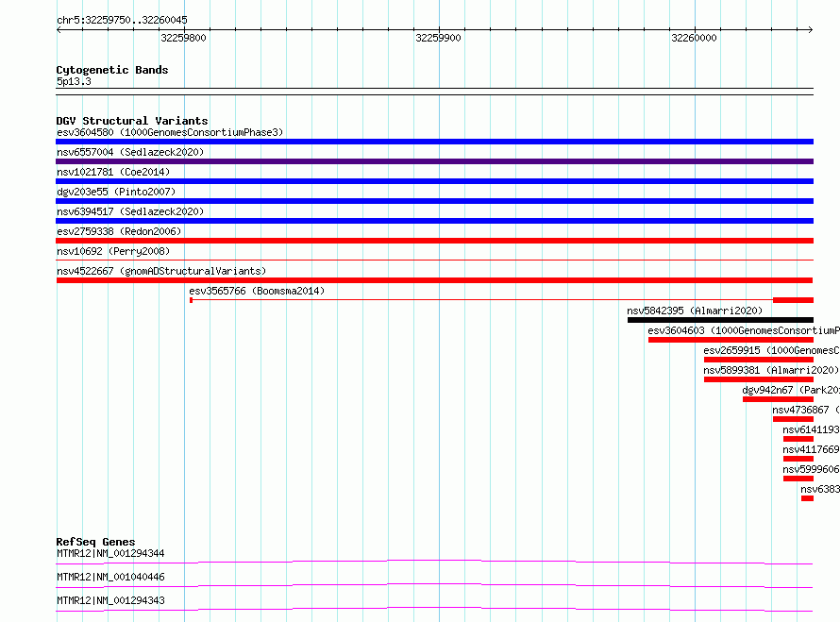Screen dimensions: 840x622
Task: Open the nsv5899381 (Almarri2020) label
Action: click(x=771, y=370)
